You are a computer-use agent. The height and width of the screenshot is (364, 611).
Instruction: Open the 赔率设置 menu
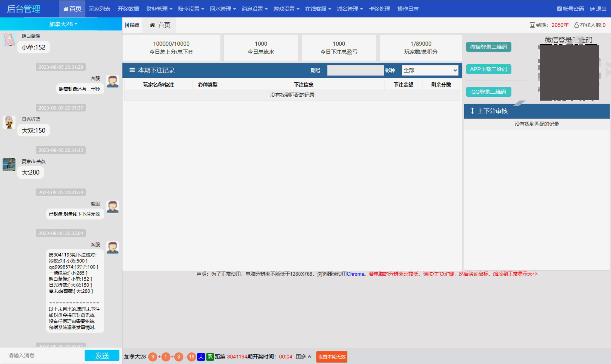191,9
